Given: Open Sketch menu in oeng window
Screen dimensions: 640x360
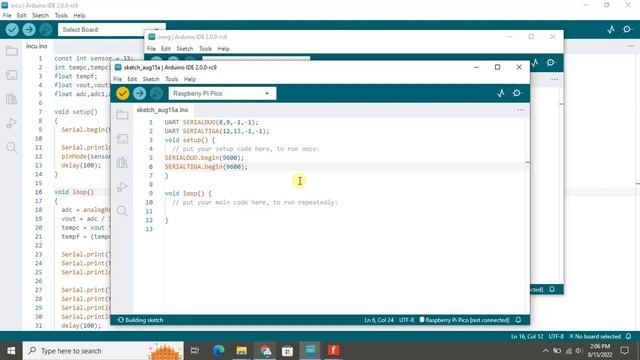Looking at the screenshot, I should tap(184, 49).
